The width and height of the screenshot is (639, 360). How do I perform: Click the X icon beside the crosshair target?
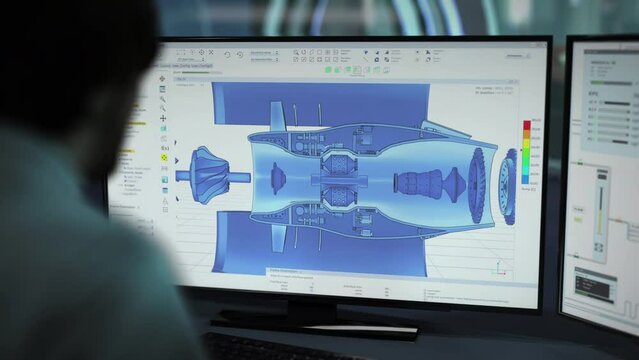(x=211, y=52)
